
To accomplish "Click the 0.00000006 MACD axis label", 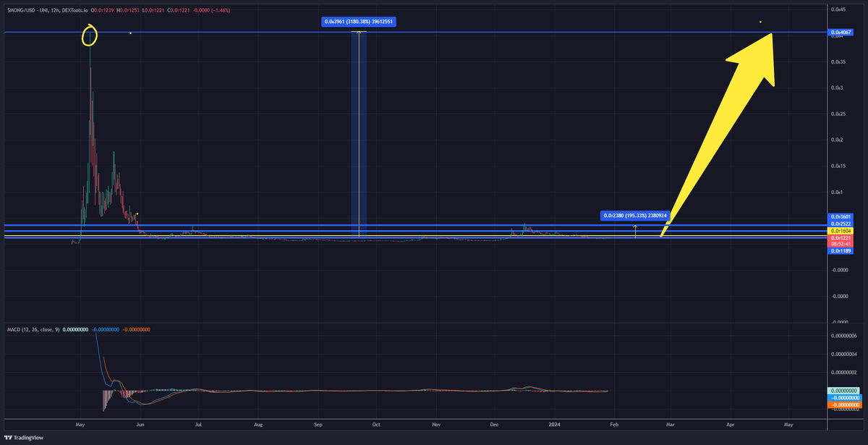I will (x=843, y=336).
